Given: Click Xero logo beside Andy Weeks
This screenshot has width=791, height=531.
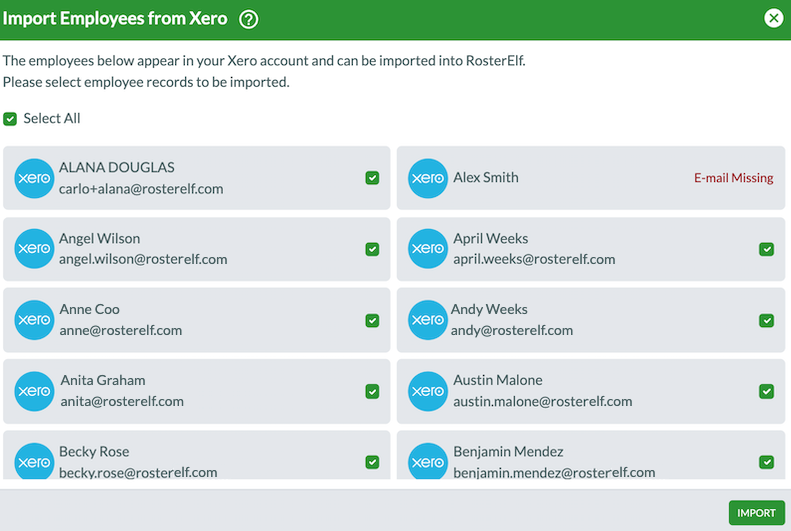Looking at the screenshot, I should point(428,320).
